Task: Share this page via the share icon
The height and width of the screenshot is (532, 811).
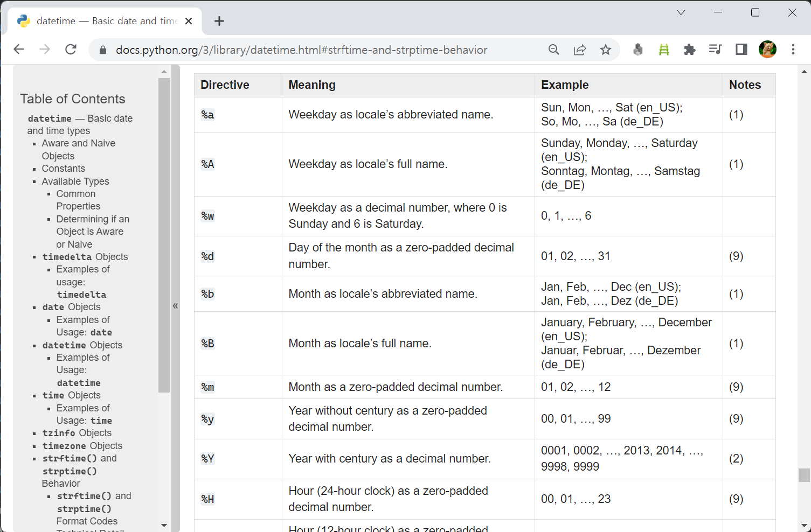Action: click(x=580, y=50)
